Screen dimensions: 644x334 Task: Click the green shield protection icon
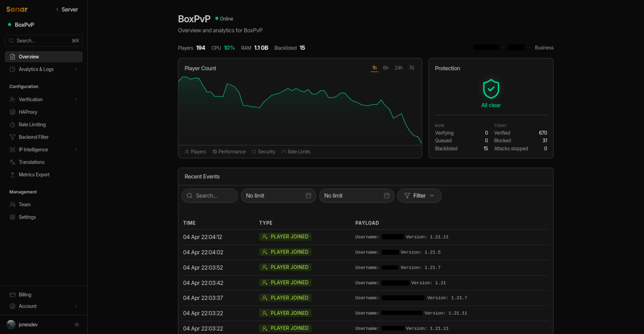pos(491,89)
